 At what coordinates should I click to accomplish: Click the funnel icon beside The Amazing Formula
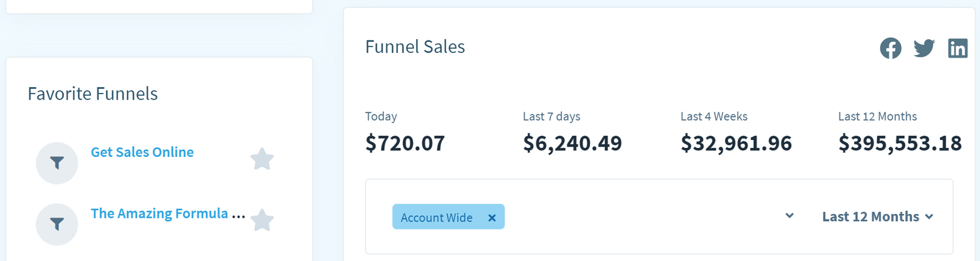pos(57,224)
